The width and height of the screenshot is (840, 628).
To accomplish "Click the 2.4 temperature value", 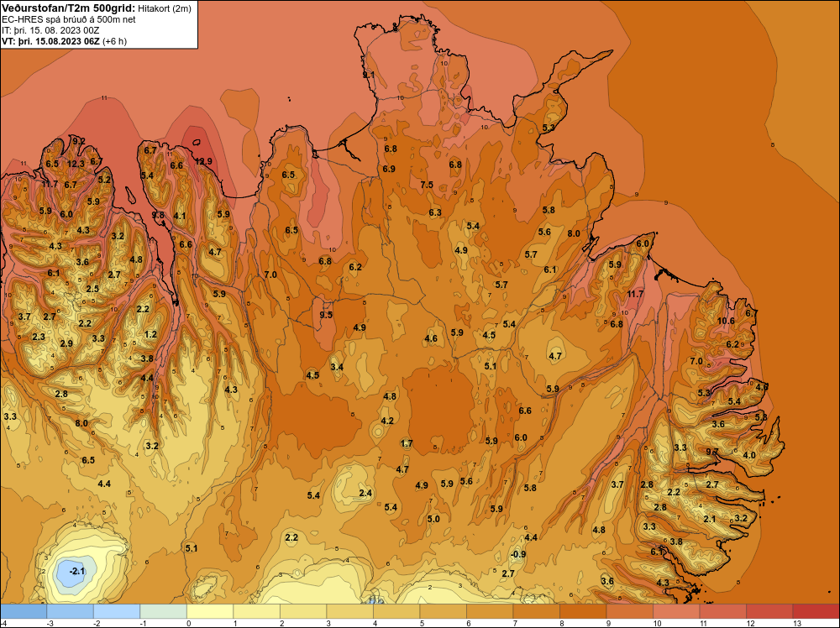I will (365, 493).
